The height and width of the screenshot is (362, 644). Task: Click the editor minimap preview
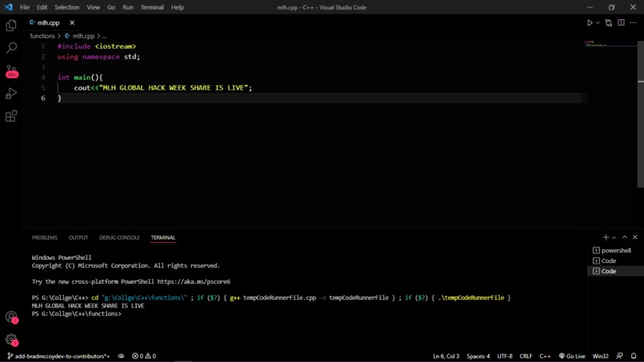[610, 43]
